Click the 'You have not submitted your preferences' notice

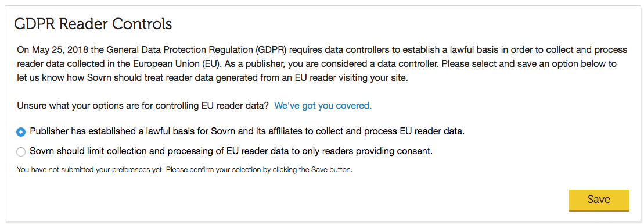pyautogui.click(x=185, y=170)
